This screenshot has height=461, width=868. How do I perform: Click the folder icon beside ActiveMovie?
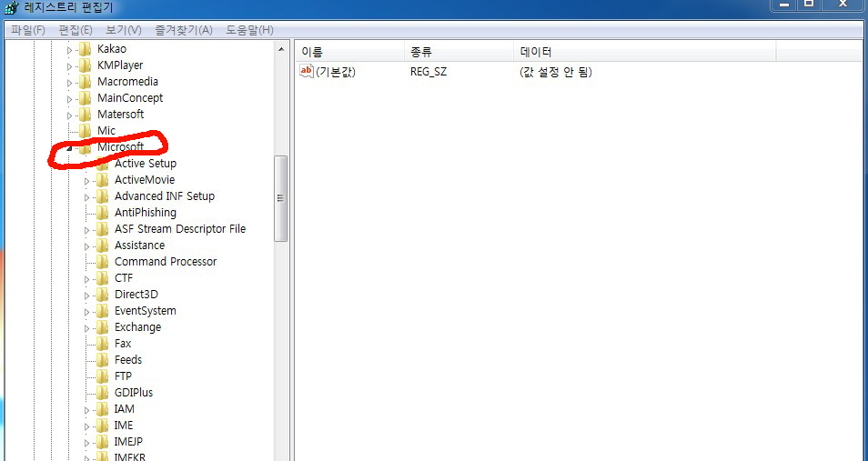point(103,180)
